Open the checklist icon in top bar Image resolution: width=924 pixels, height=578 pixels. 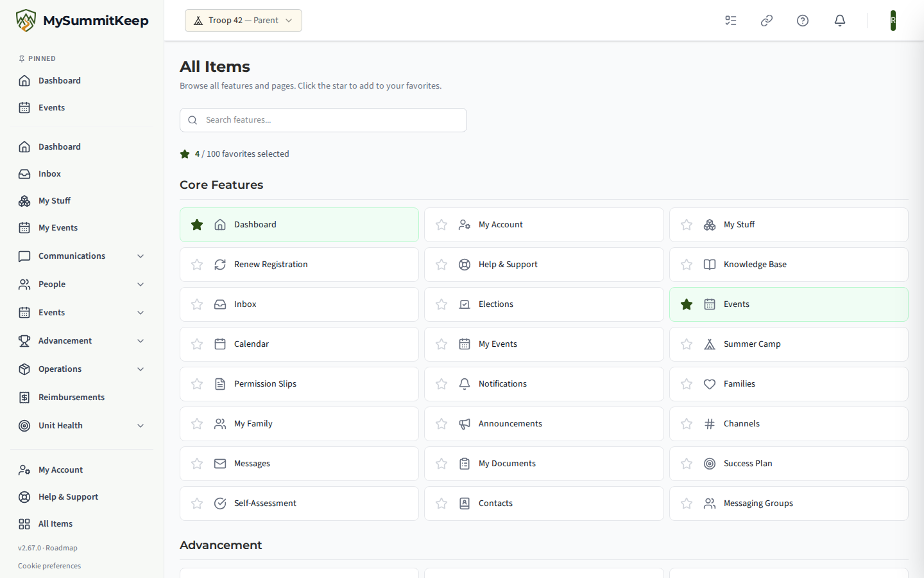click(x=731, y=21)
